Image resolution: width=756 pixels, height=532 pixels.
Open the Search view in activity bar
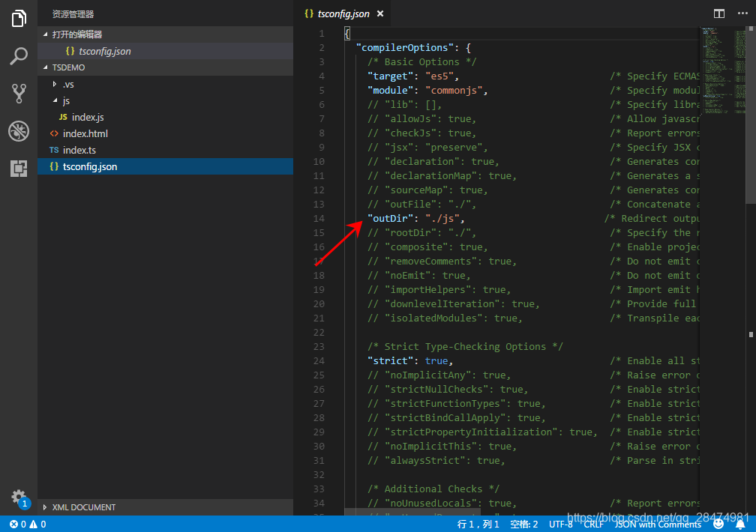[x=19, y=56]
